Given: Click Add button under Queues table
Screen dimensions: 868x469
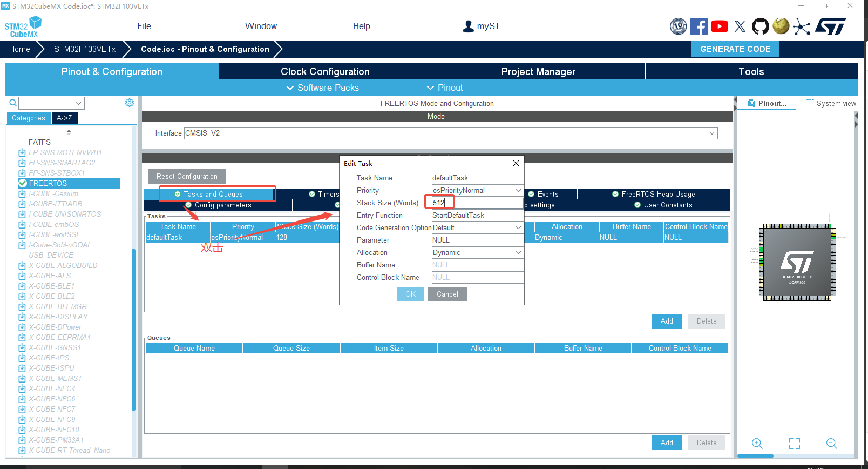Looking at the screenshot, I should pyautogui.click(x=667, y=443).
